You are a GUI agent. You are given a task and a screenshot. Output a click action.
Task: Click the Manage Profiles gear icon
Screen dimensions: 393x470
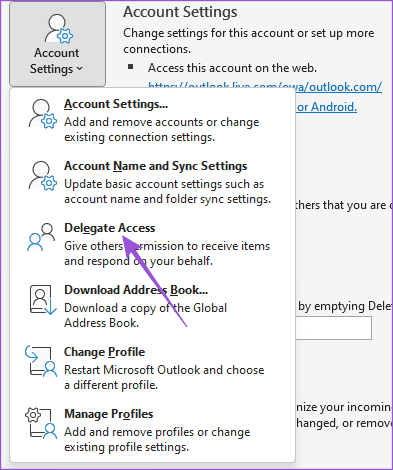(x=41, y=423)
